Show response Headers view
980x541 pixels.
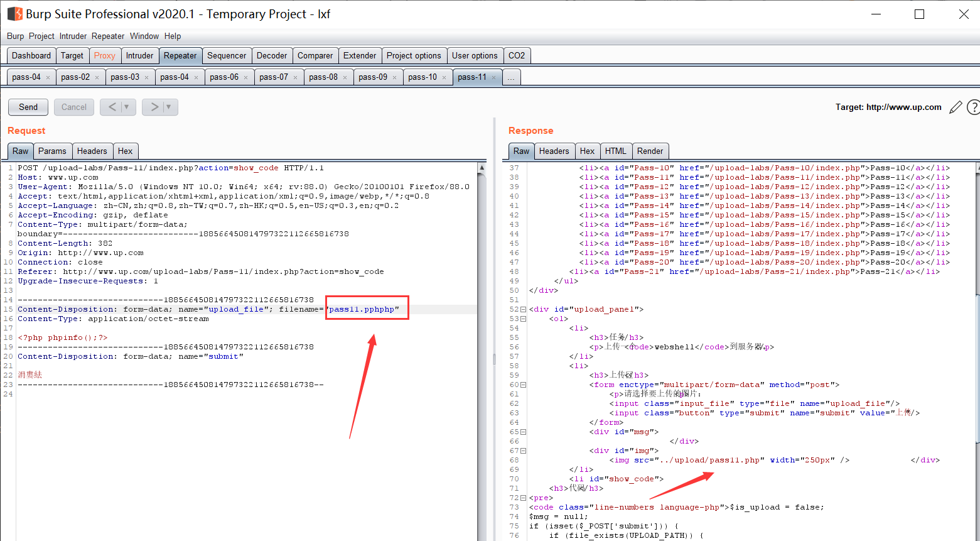point(554,151)
